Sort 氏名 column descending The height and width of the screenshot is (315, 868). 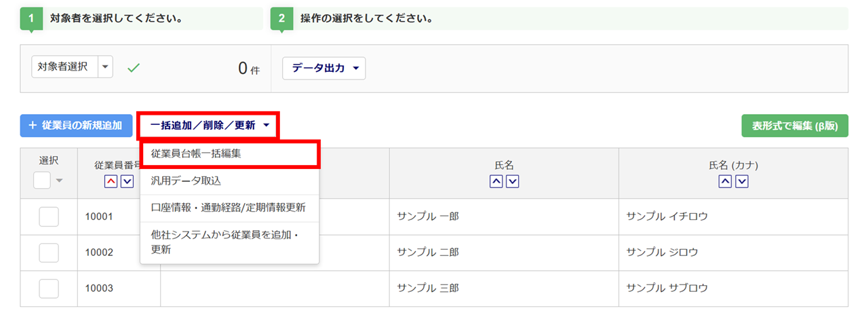click(x=513, y=181)
